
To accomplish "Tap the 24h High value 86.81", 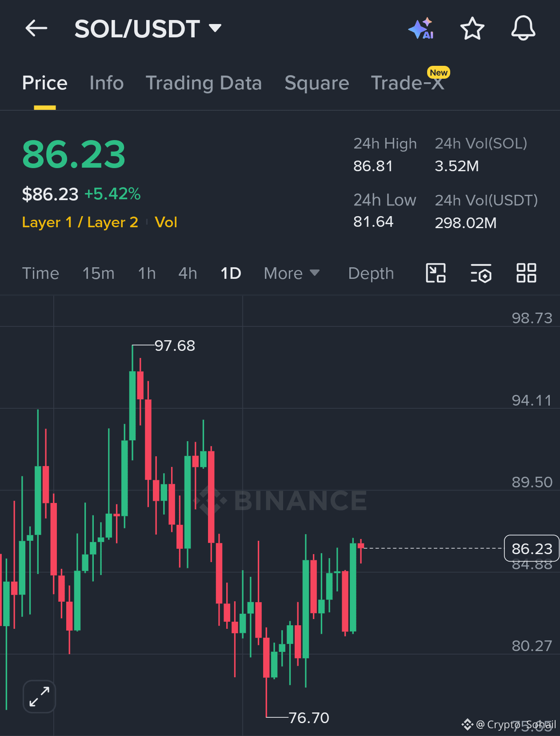I will (373, 166).
